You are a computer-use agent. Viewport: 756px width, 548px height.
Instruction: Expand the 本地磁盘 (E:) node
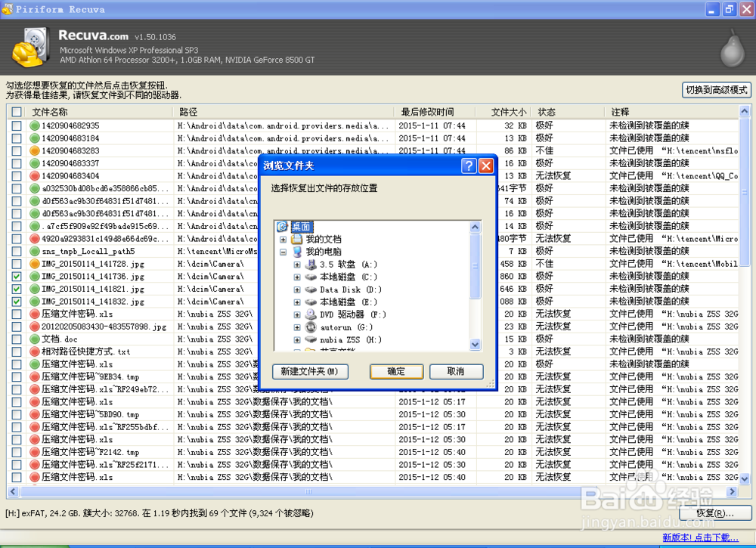(297, 302)
